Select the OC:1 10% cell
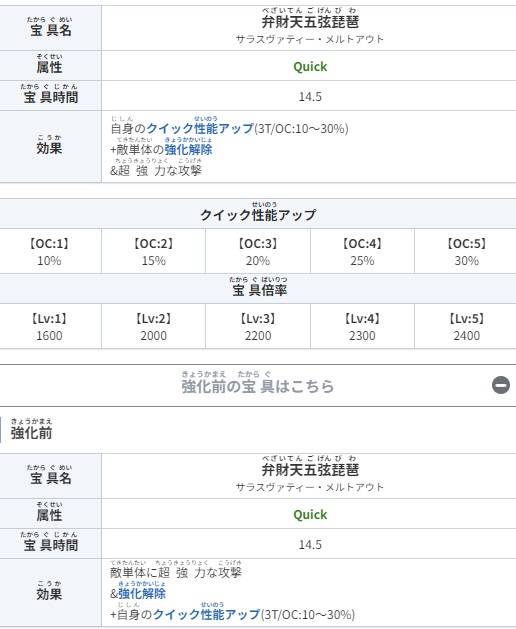The height and width of the screenshot is (629, 516). 51,251
